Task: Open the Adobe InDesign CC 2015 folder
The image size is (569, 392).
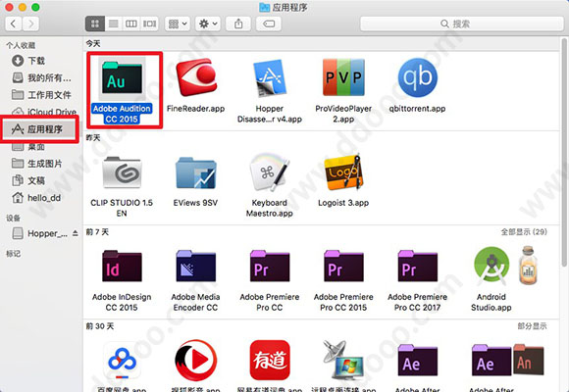Action: pos(122,267)
